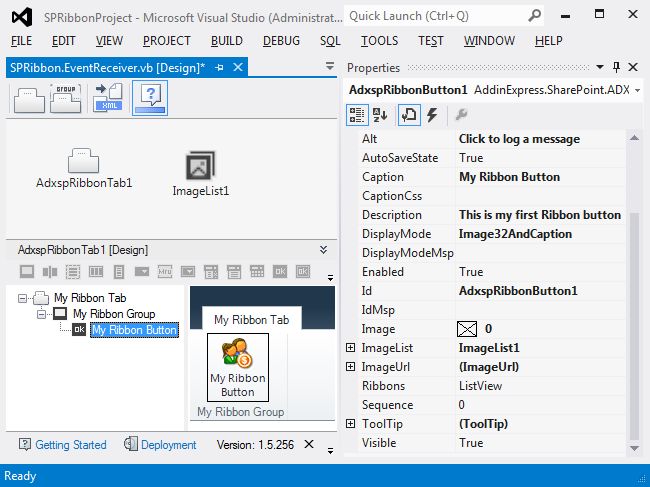Click the add ribbon tab icon in designer toolbar

[x=29, y=99]
